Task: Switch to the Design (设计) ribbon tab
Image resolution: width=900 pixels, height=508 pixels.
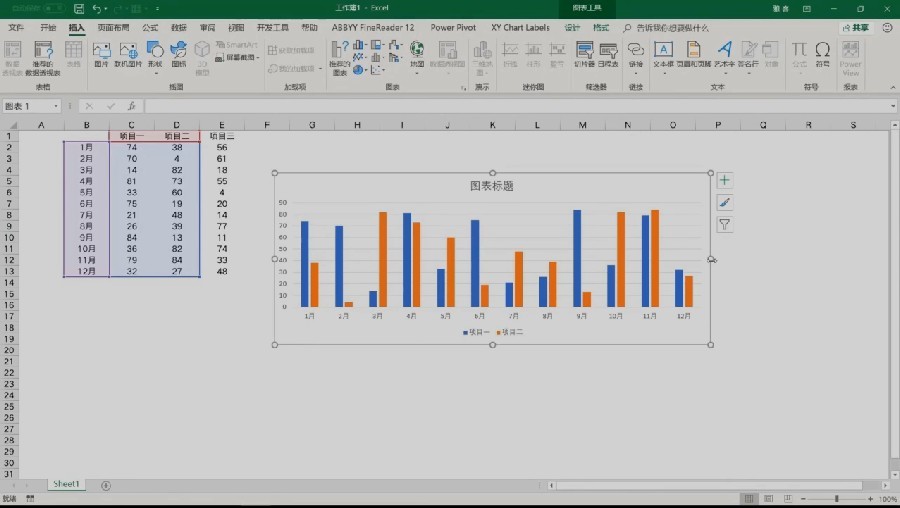Action: click(x=572, y=28)
